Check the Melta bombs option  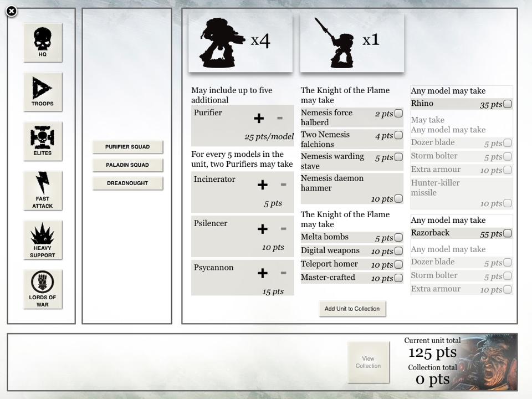coord(398,237)
